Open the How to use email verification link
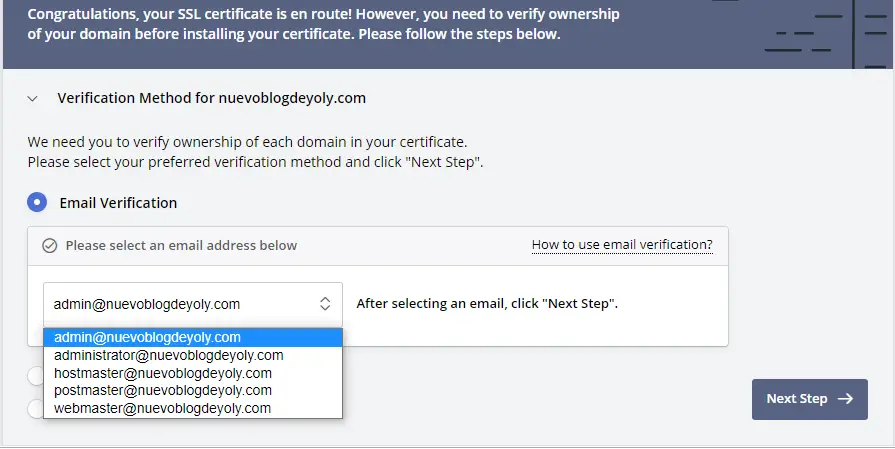Image resolution: width=895 pixels, height=449 pixels. pyautogui.click(x=622, y=245)
